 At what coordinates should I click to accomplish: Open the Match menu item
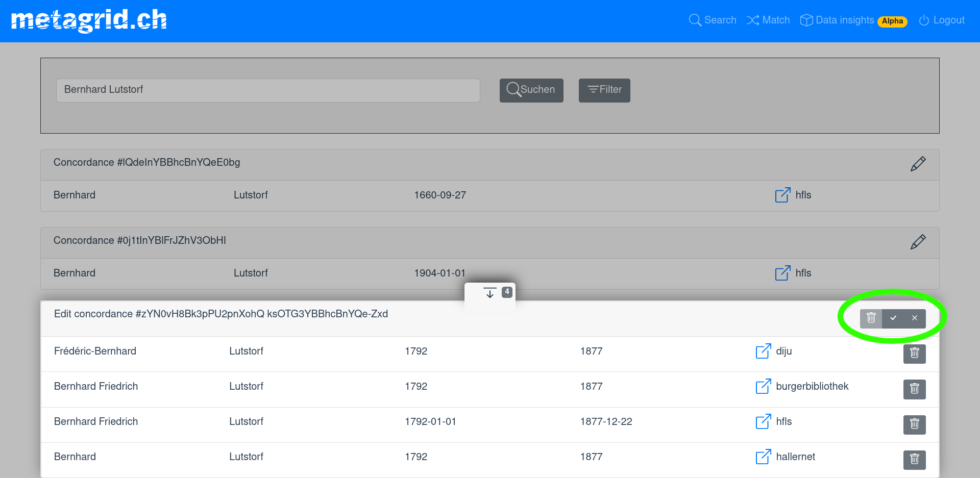(x=768, y=20)
